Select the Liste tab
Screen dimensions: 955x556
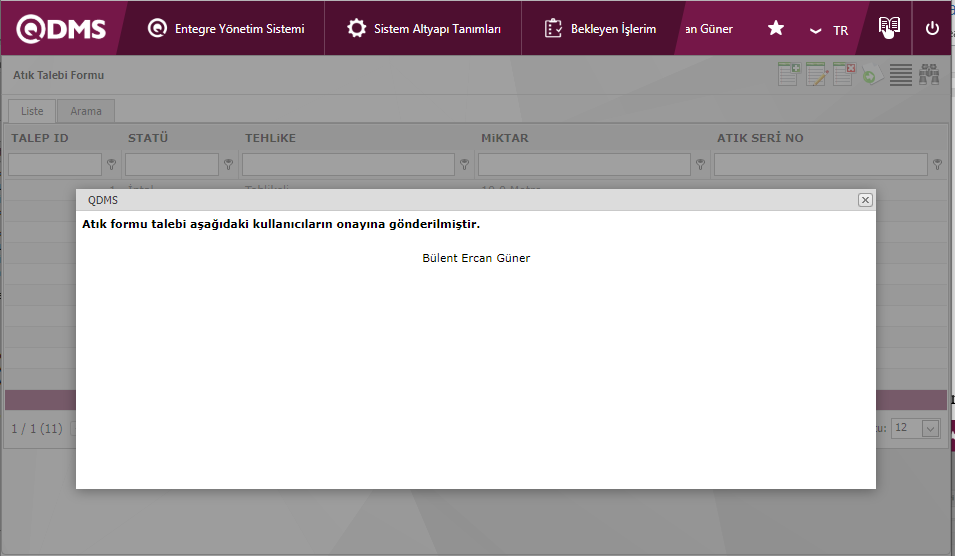coord(32,111)
